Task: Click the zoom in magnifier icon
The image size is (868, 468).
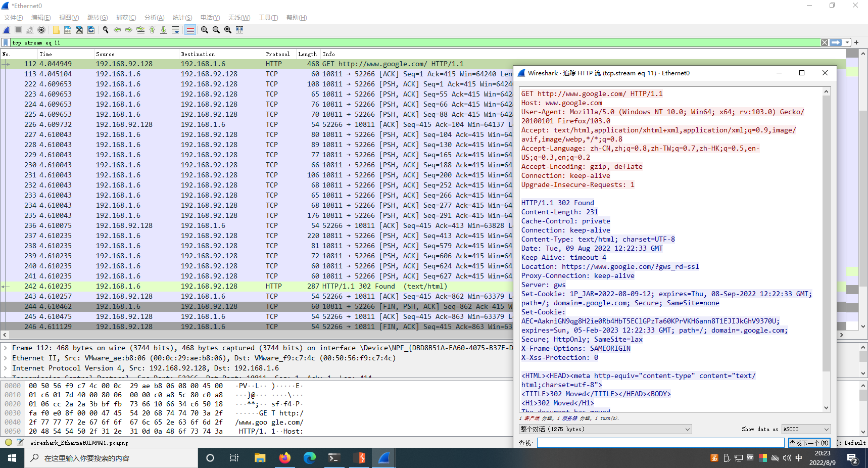Action: pyautogui.click(x=205, y=30)
